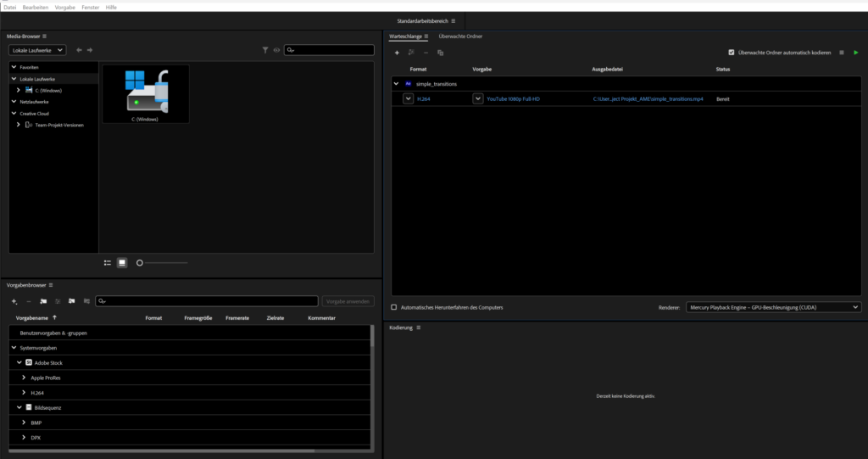Click the filter funnel icon in Media-Browser
This screenshot has width=868, height=459.
tap(265, 50)
